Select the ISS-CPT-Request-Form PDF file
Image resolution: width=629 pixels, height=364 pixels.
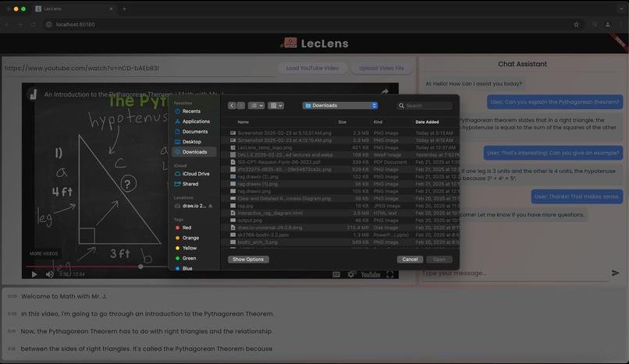click(x=339, y=162)
